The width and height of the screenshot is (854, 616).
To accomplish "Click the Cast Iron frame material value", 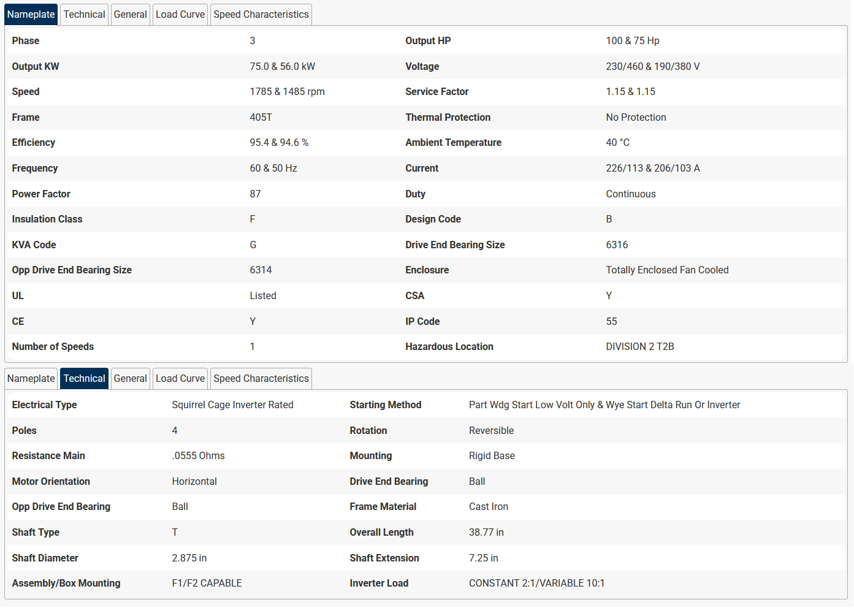I will point(488,506).
